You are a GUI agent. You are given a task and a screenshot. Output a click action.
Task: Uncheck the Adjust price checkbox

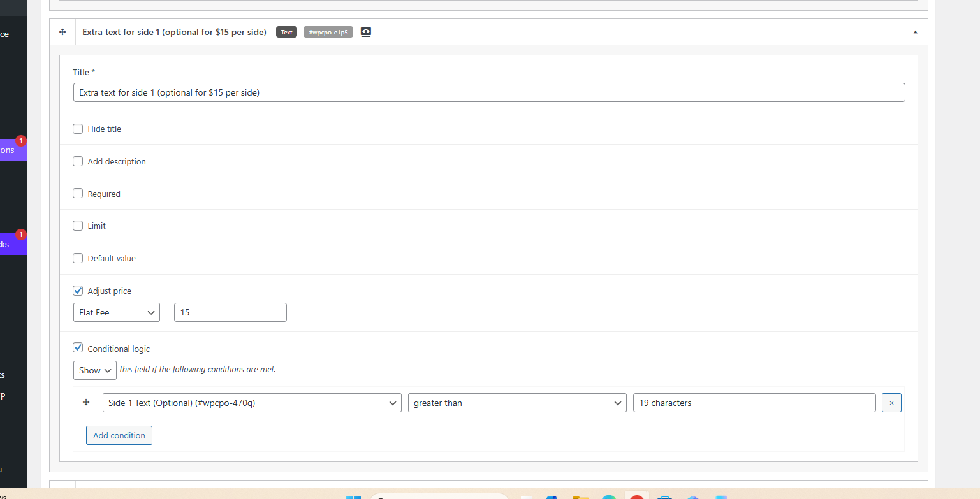point(78,291)
